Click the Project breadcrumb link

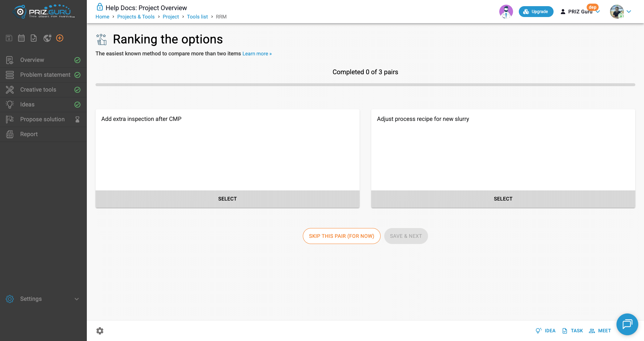[171, 17]
